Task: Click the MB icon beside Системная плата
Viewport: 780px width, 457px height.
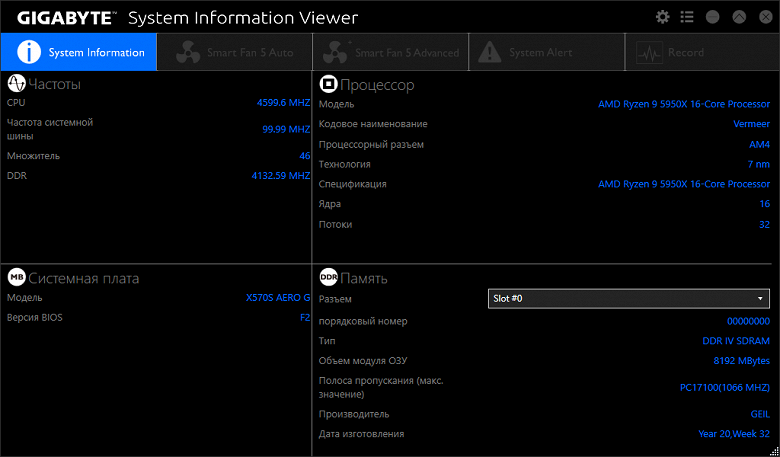Action: [16, 278]
